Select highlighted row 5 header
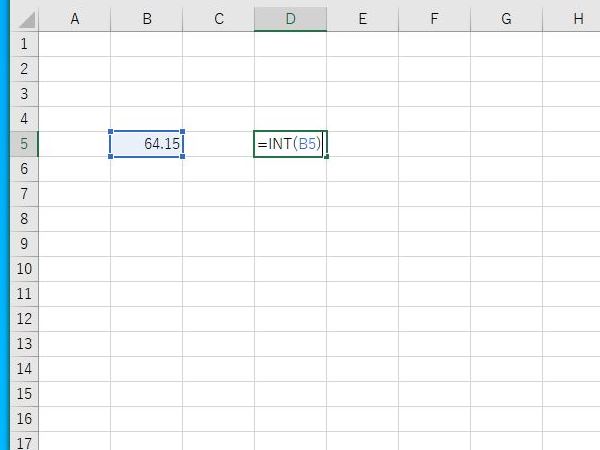The width and height of the screenshot is (600, 450). tap(24, 144)
